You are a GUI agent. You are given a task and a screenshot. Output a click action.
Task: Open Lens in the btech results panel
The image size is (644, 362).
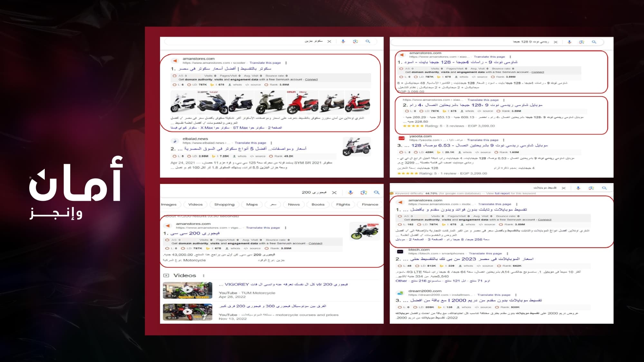click(591, 188)
